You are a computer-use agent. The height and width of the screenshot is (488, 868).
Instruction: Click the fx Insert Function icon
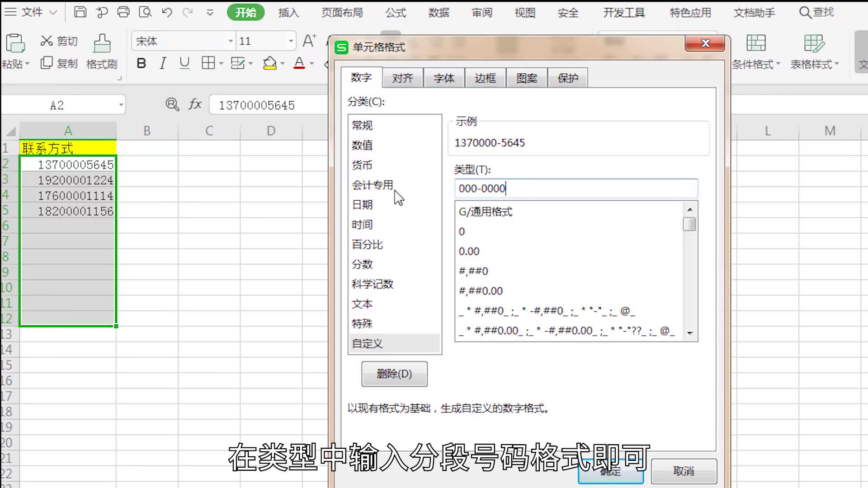195,104
